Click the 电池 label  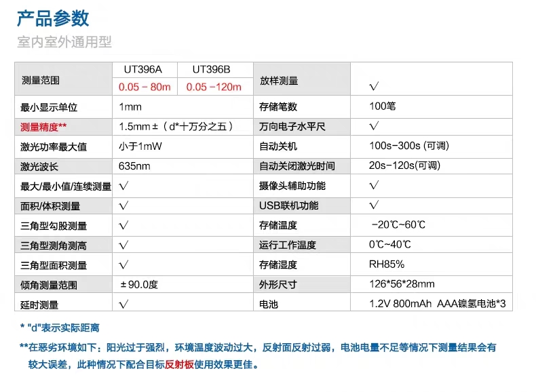click(x=269, y=304)
